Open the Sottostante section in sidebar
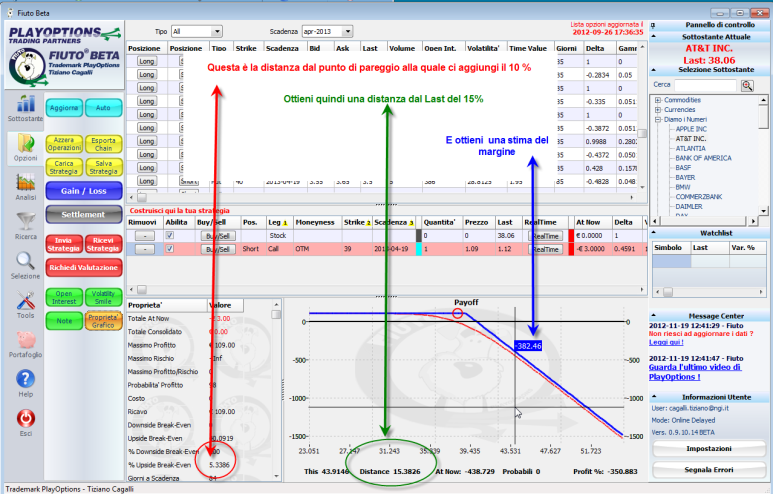The height and width of the screenshot is (494, 773). [24, 105]
